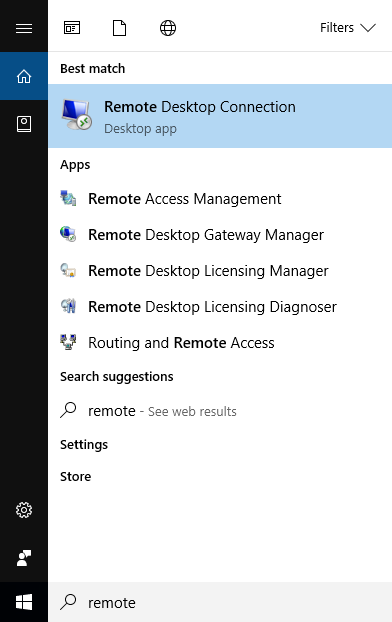Open the Notebook icon in the sidebar
This screenshot has width=392, height=622.
(24, 124)
